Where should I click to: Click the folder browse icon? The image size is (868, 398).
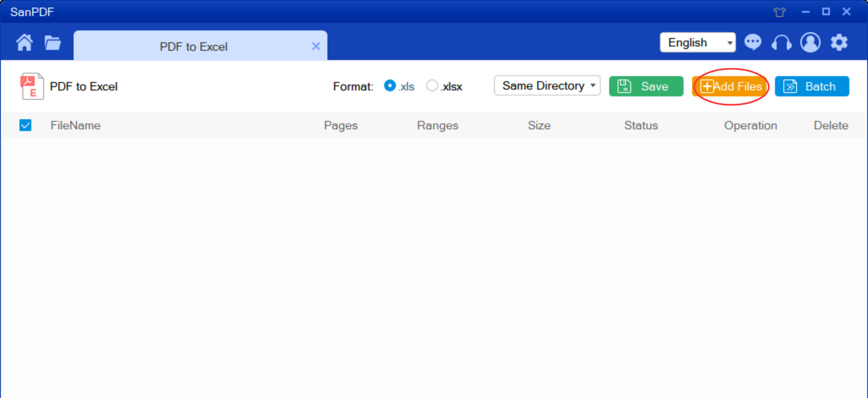[x=52, y=42]
